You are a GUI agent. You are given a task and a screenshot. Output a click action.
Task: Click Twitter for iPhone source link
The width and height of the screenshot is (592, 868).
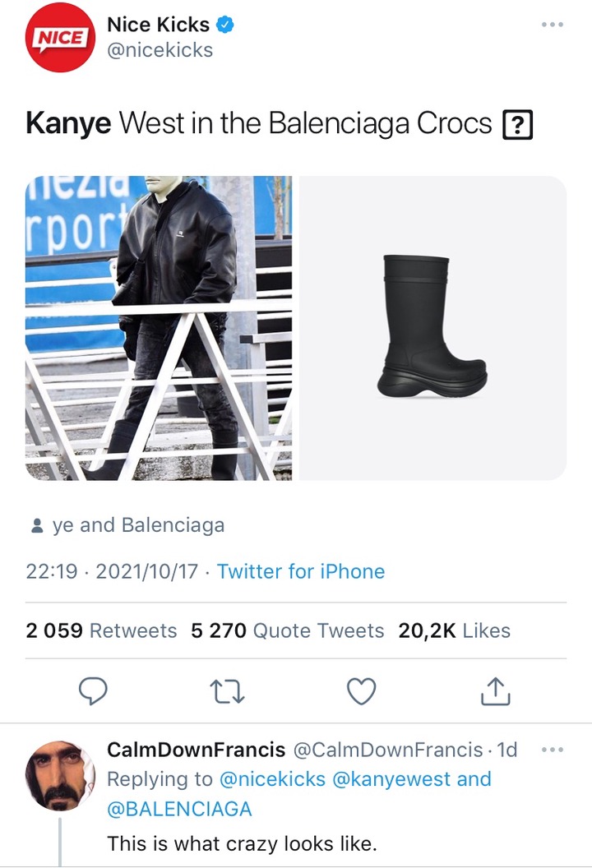[301, 571]
